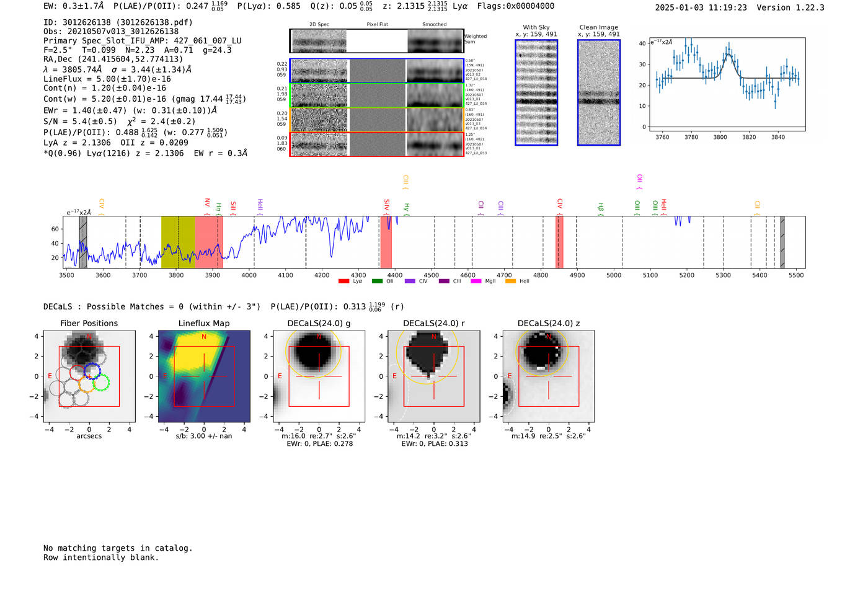Click the ID: 3012626138 line
This screenshot has width=868, height=591.
point(118,22)
